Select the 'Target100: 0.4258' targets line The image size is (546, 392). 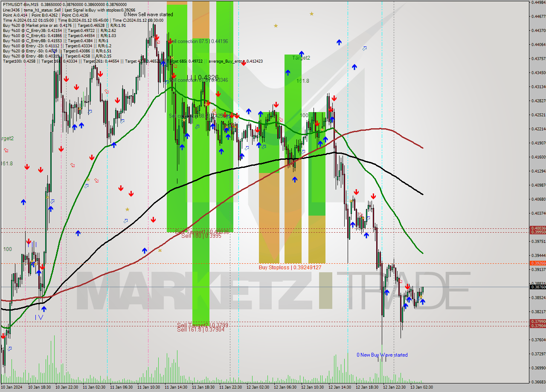133,61
